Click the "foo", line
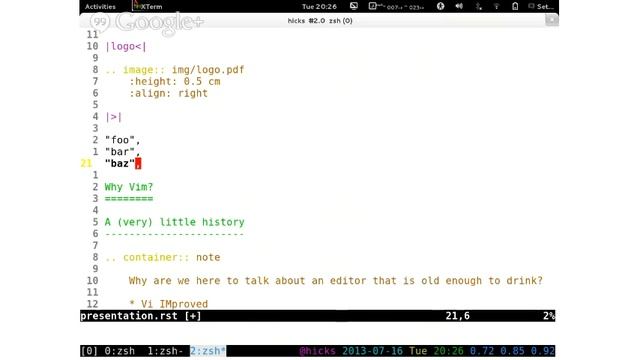 tap(122, 140)
